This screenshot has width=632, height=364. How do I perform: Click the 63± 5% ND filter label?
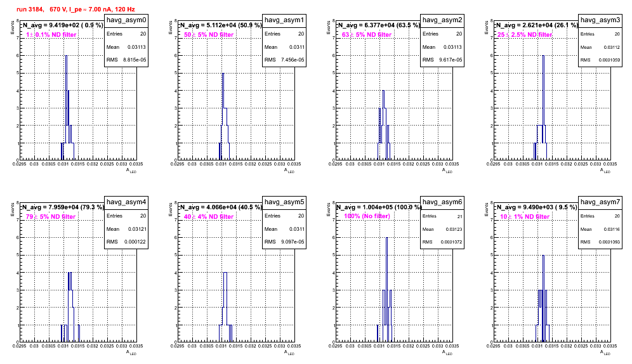coord(367,35)
